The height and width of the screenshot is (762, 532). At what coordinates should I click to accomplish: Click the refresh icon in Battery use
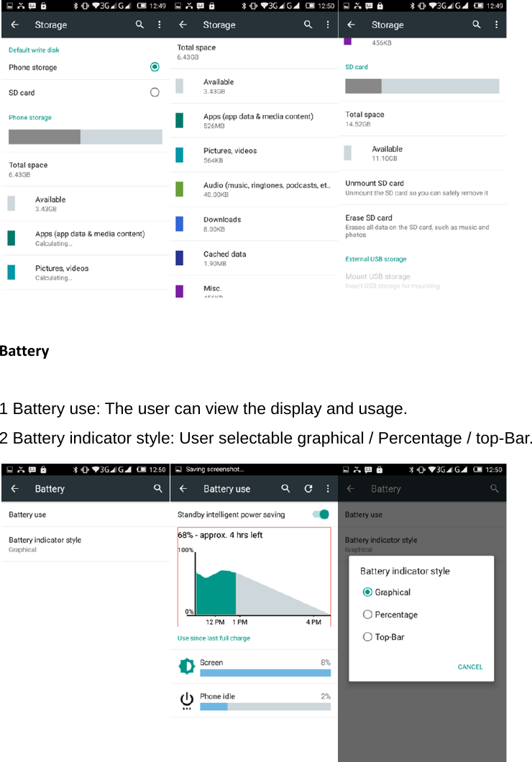308,488
